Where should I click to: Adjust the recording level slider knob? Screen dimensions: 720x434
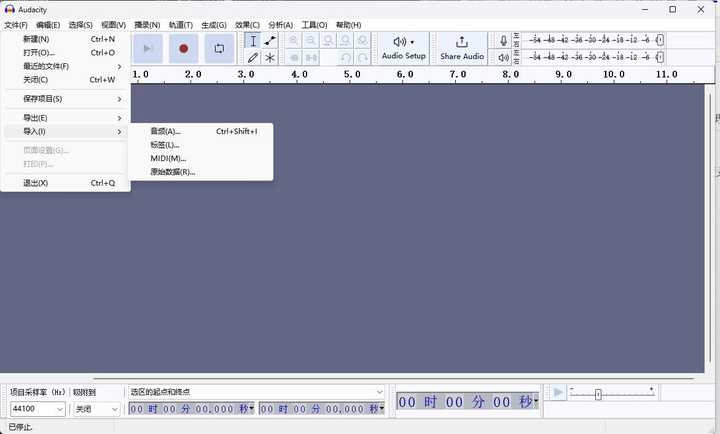tap(660, 40)
